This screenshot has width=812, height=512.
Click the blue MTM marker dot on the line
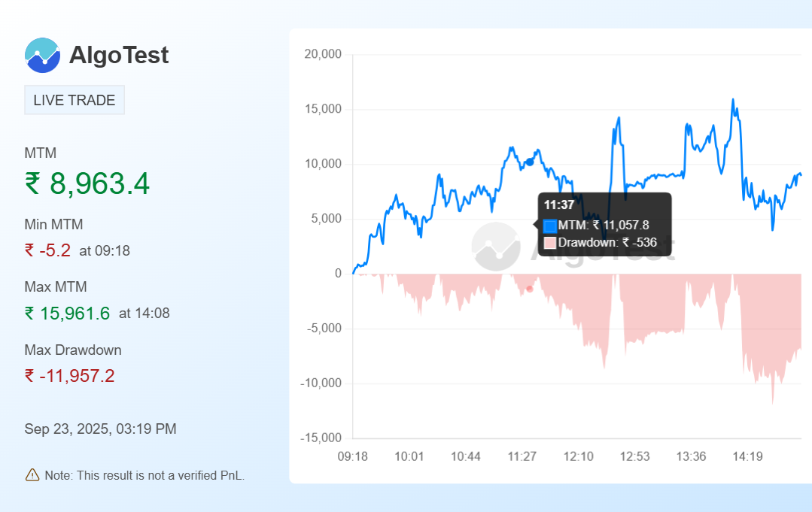point(530,162)
